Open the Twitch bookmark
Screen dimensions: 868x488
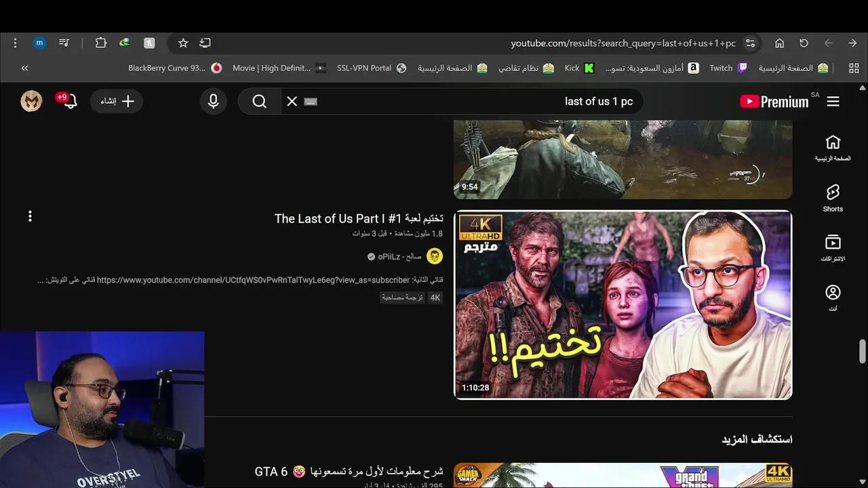tap(728, 68)
